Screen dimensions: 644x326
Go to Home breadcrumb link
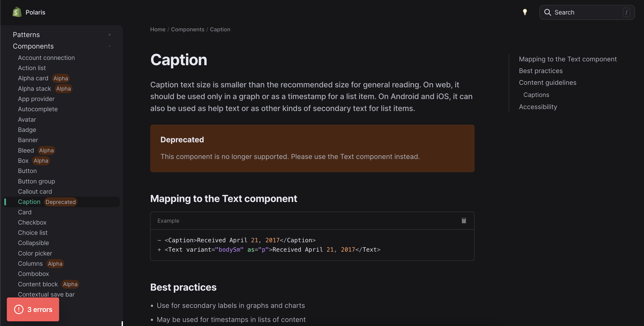(158, 29)
